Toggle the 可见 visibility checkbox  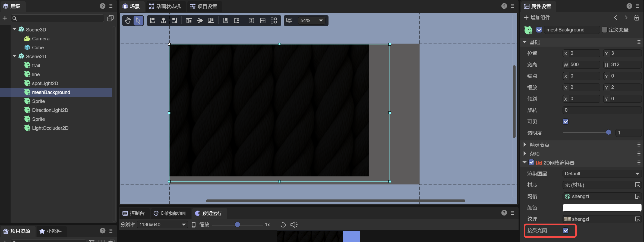566,122
